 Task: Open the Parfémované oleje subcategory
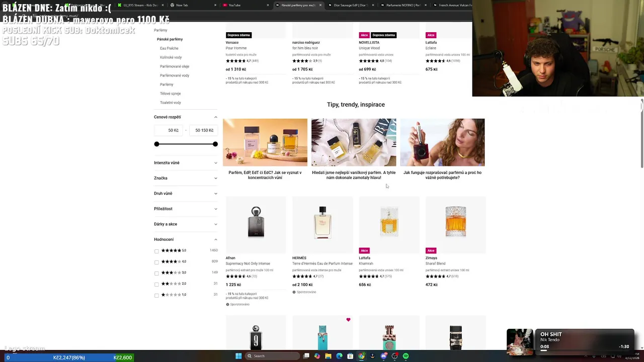(x=175, y=66)
